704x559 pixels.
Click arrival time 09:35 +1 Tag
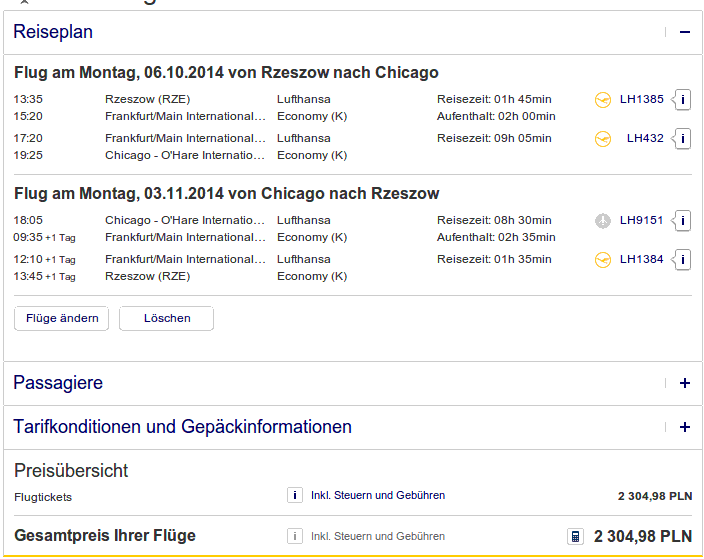[44, 238]
